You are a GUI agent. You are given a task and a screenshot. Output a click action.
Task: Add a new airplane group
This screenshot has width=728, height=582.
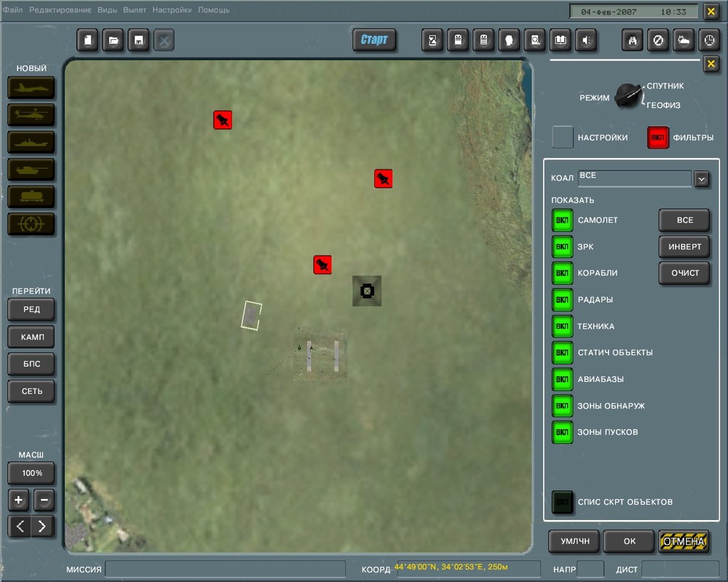point(31,88)
